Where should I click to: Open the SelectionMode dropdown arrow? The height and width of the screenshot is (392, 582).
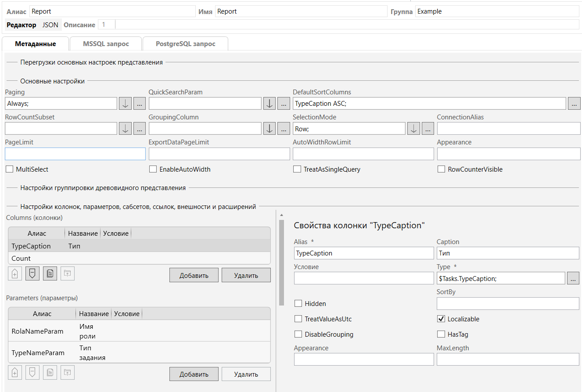[x=413, y=129]
